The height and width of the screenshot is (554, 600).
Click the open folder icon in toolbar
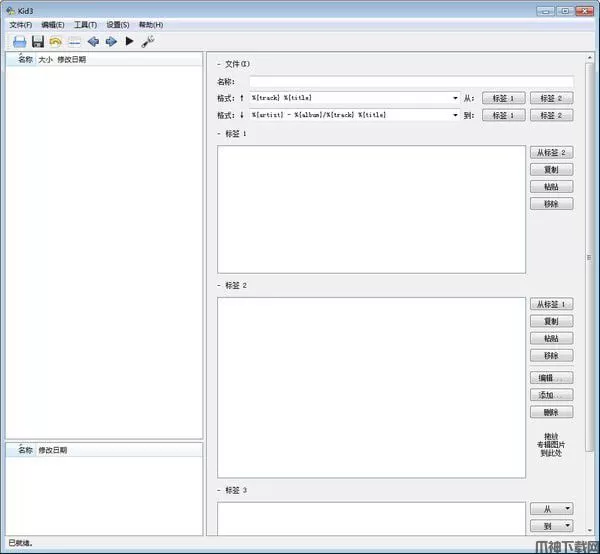(19, 41)
